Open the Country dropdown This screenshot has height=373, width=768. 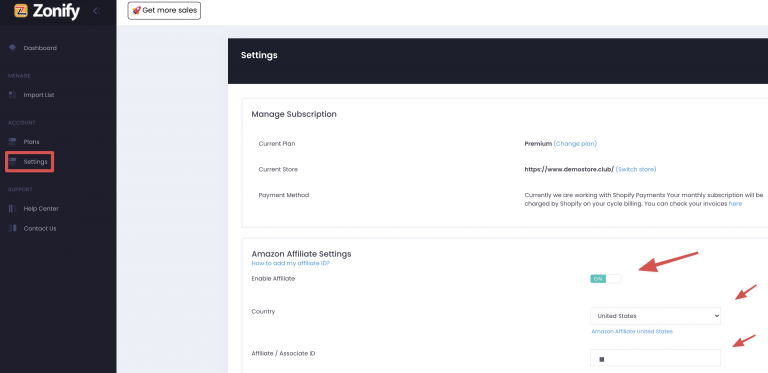(x=655, y=316)
